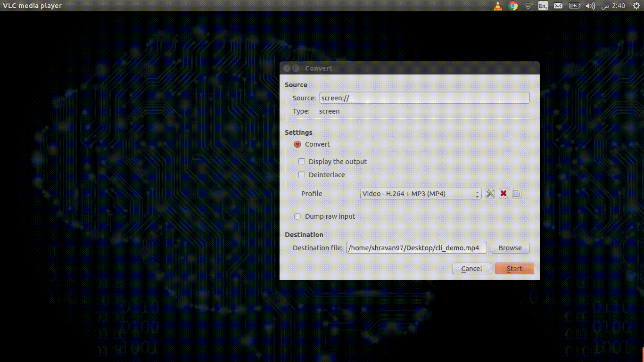
Task: Expand the Profile dropdown showing H.264 + MP3
Action: coord(421,194)
